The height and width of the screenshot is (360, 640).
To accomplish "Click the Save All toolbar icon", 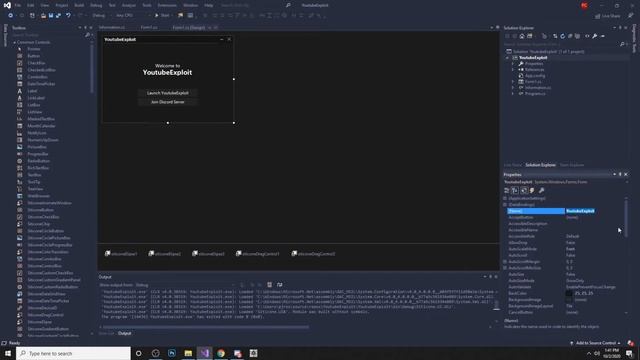I will [x=58, y=16].
